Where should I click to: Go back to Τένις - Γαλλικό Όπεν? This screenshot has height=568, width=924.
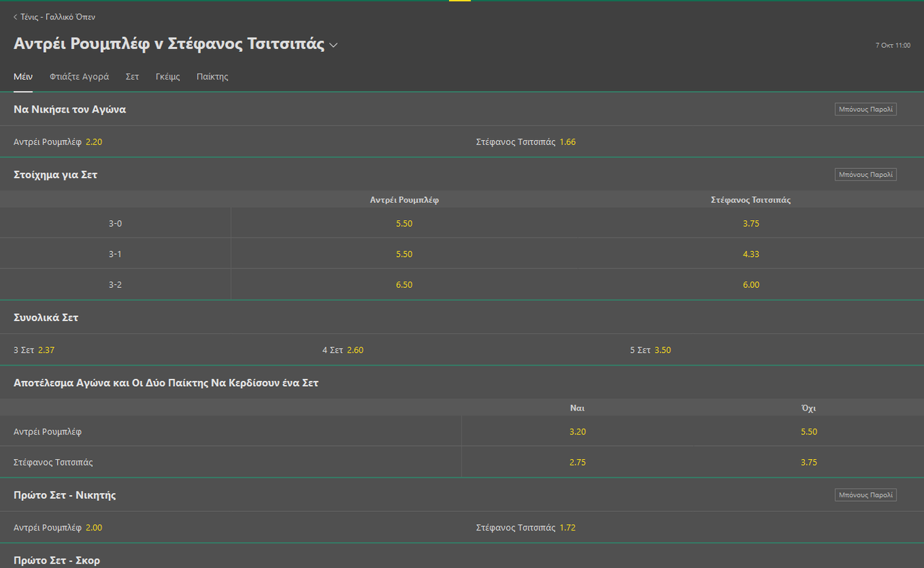53,17
